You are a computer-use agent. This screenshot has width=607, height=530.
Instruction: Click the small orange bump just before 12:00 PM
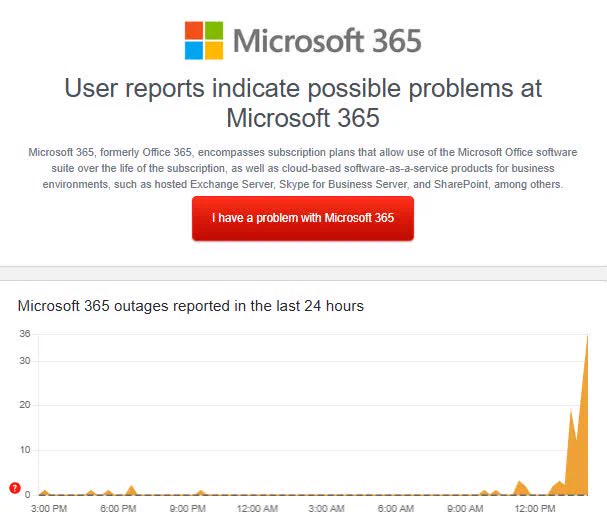coord(521,488)
